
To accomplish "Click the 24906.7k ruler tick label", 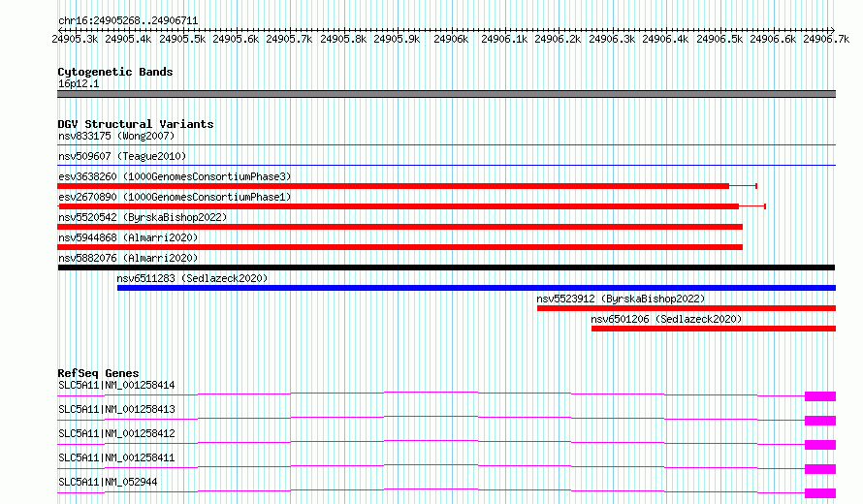I will click(826, 39).
